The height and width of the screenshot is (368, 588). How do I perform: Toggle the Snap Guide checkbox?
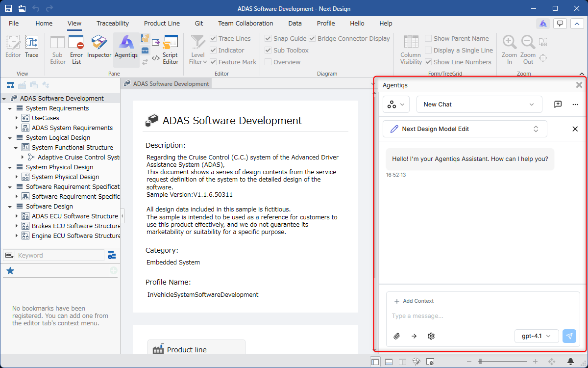point(268,38)
